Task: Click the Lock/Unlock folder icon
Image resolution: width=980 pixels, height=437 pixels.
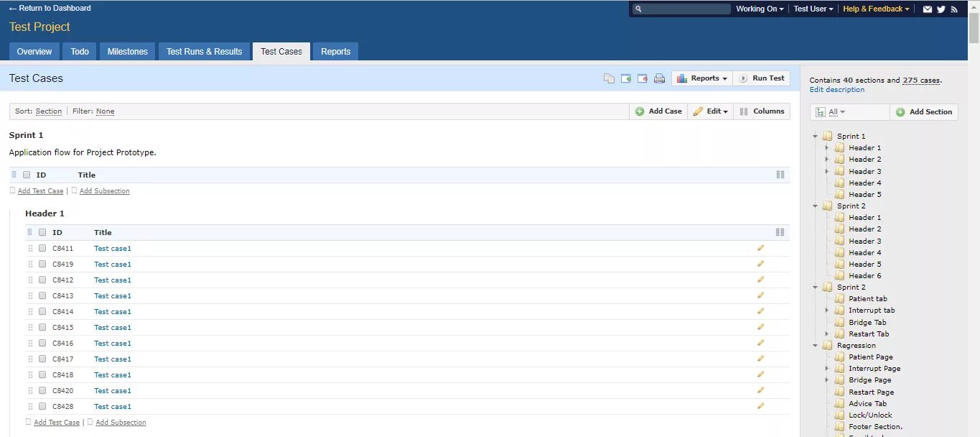Action: (x=839, y=415)
